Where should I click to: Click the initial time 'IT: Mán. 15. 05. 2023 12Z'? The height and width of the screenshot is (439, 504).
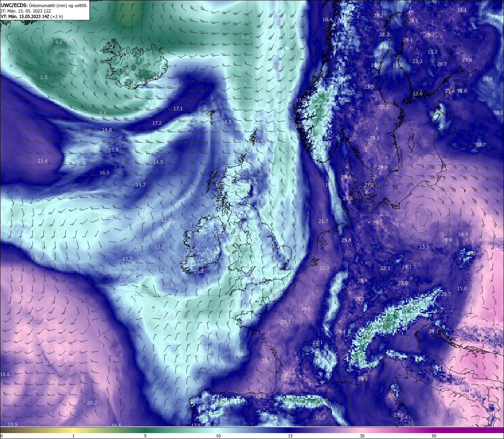[27, 11]
